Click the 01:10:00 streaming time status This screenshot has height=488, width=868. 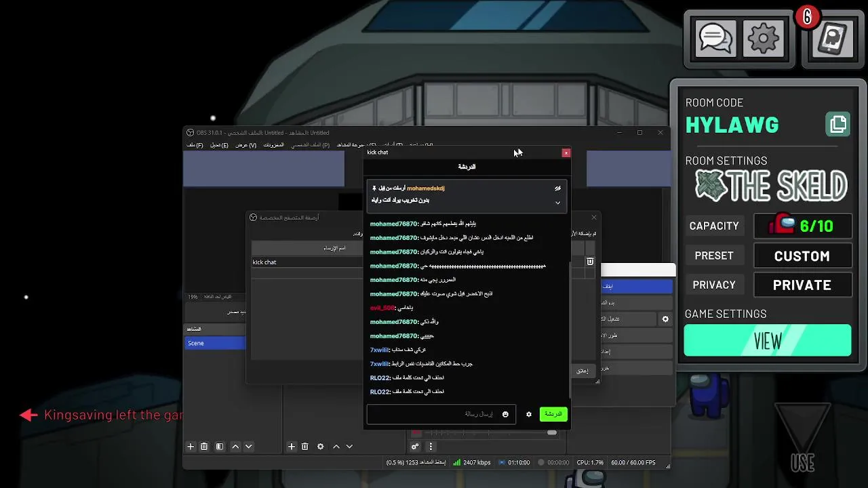click(514, 462)
